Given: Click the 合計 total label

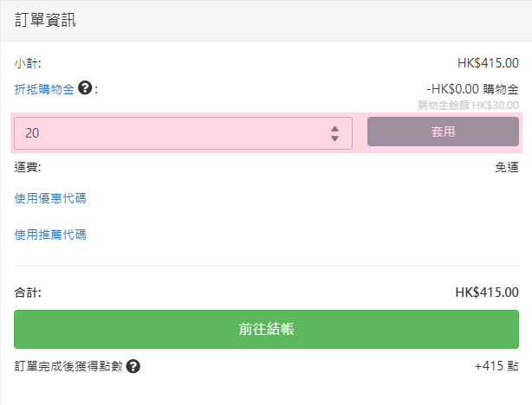Looking at the screenshot, I should pyautogui.click(x=28, y=292).
